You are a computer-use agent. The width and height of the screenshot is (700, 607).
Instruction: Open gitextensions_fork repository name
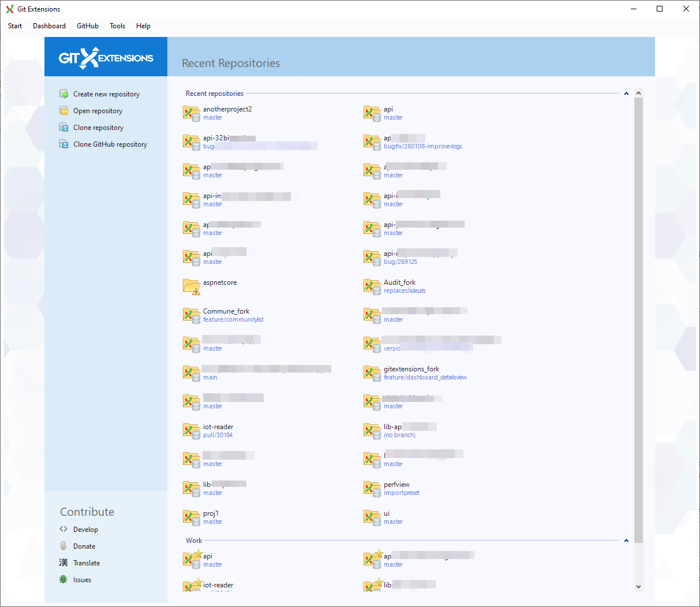tap(411, 369)
